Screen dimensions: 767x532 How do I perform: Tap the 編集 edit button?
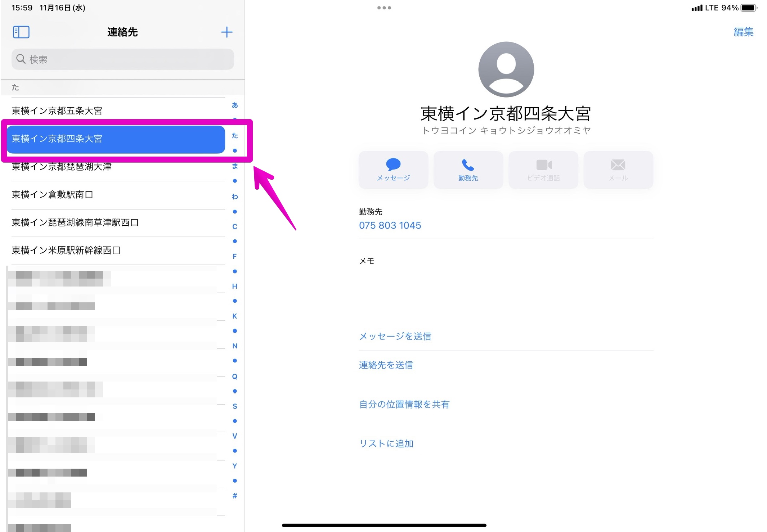click(744, 32)
